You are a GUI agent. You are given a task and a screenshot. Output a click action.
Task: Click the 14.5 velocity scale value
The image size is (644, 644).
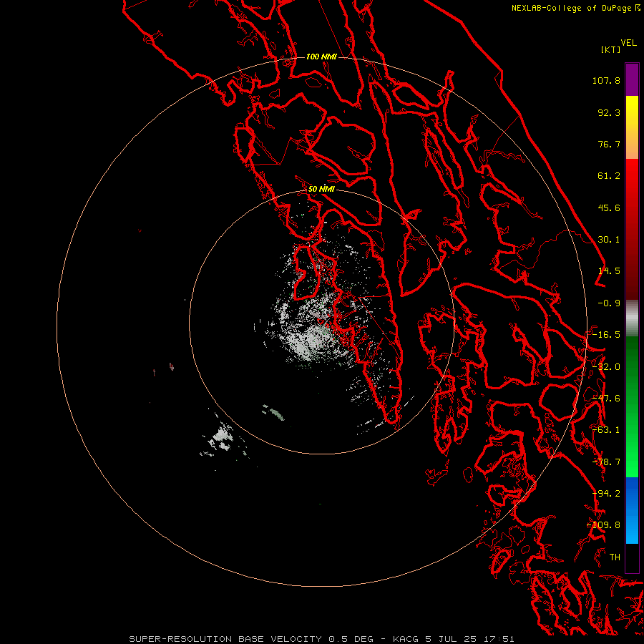pyautogui.click(x=609, y=271)
